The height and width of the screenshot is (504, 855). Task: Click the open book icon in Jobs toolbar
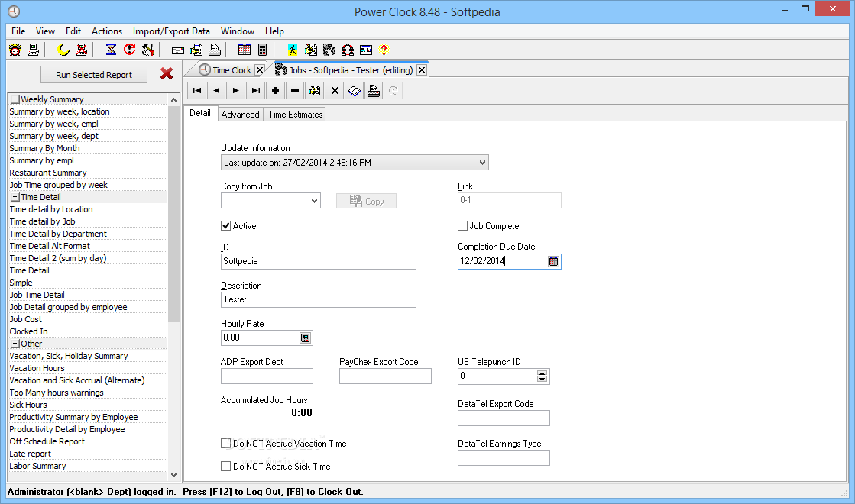(355, 90)
